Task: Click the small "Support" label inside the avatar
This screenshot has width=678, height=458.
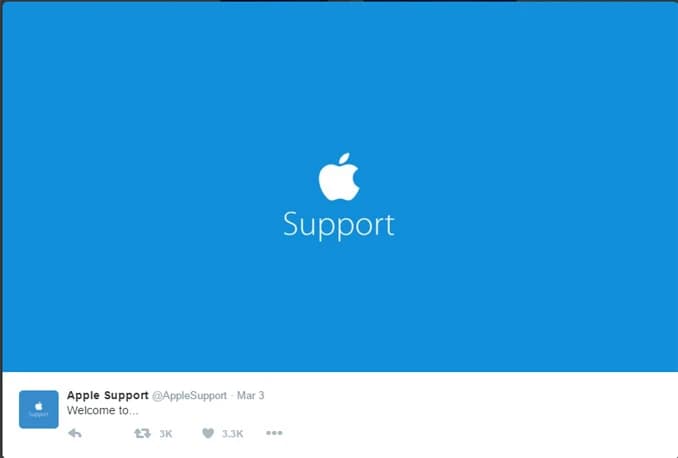Action: (38, 414)
